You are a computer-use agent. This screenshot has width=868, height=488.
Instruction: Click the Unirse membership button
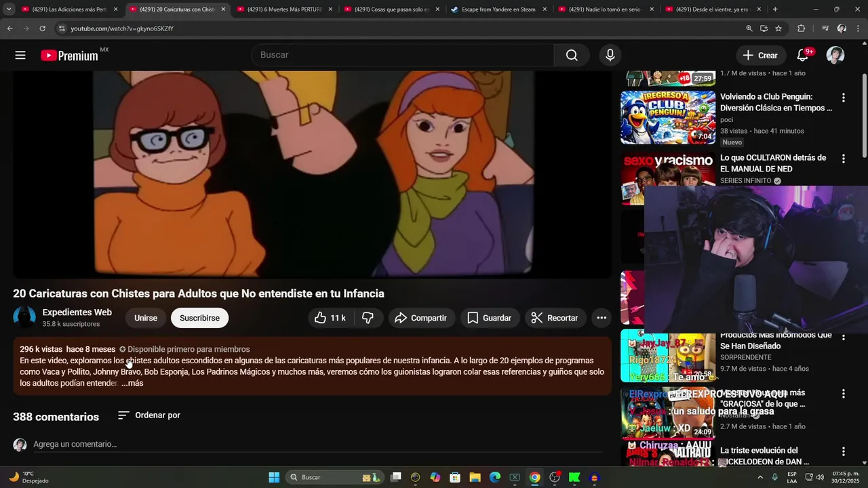point(146,318)
